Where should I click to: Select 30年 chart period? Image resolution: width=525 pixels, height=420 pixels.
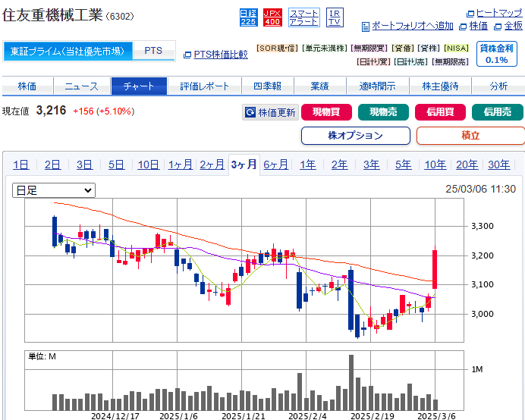[499, 165]
